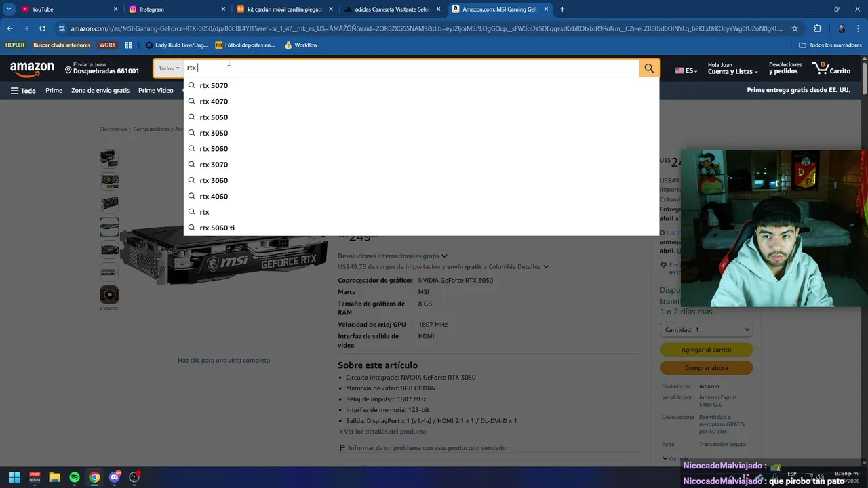Viewport: 868px width, 488px height.
Task: Select the first product image thumbnail
Action: click(x=109, y=159)
